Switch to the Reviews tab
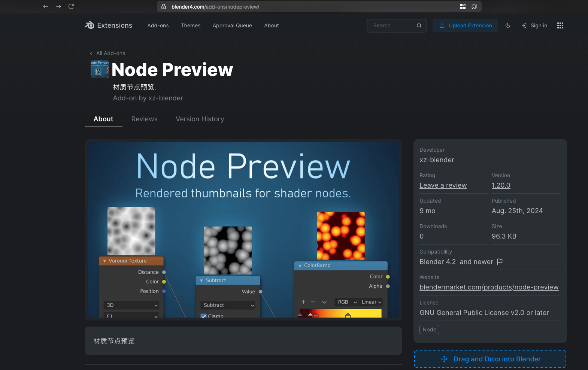 (x=145, y=119)
